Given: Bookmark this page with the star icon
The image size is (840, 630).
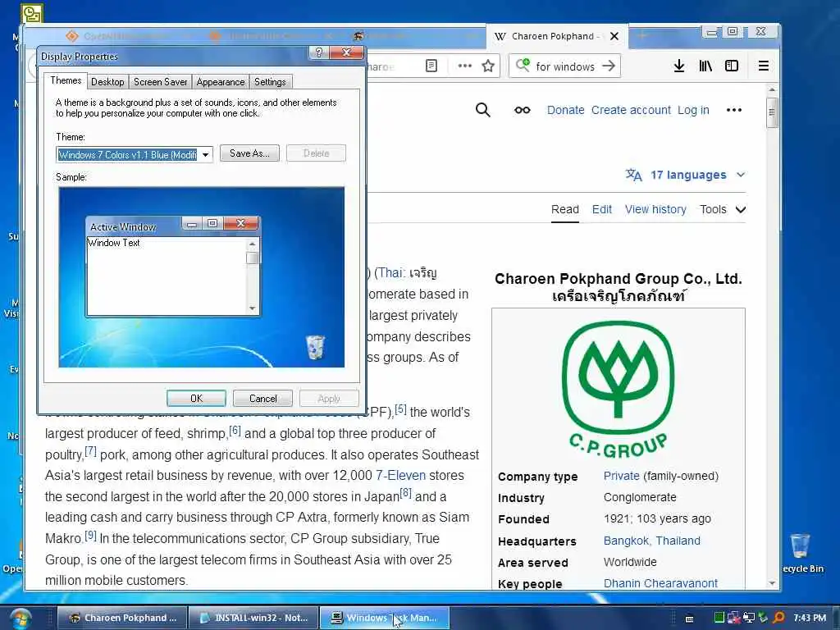Looking at the screenshot, I should [488, 66].
